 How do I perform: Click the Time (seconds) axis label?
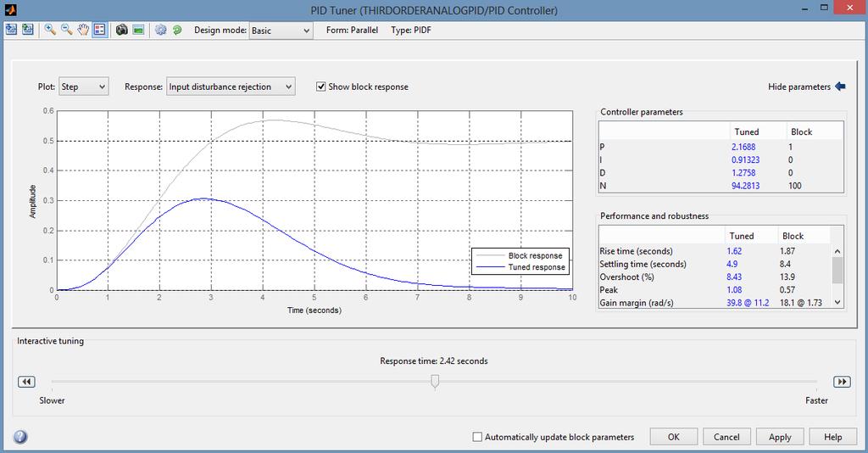pyautogui.click(x=314, y=310)
